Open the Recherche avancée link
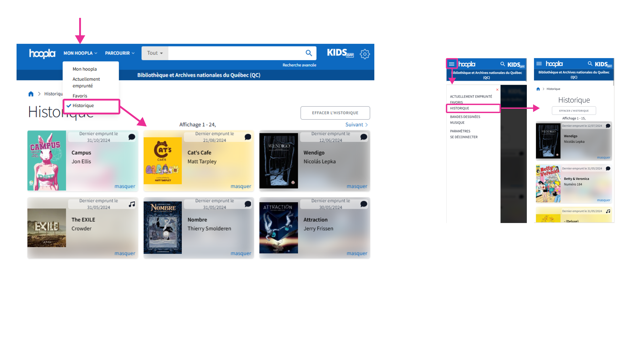This screenshot has width=644, height=362. (x=299, y=65)
